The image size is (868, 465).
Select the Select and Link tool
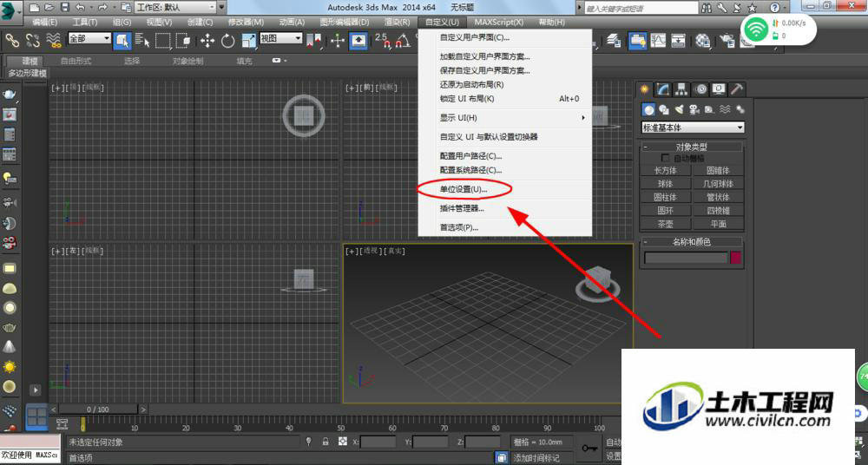(12, 41)
